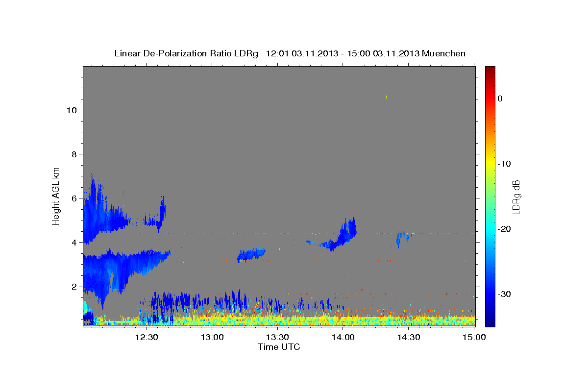Click the height axis label '10'
Viewport: 588px width, 392px height.
(x=71, y=110)
